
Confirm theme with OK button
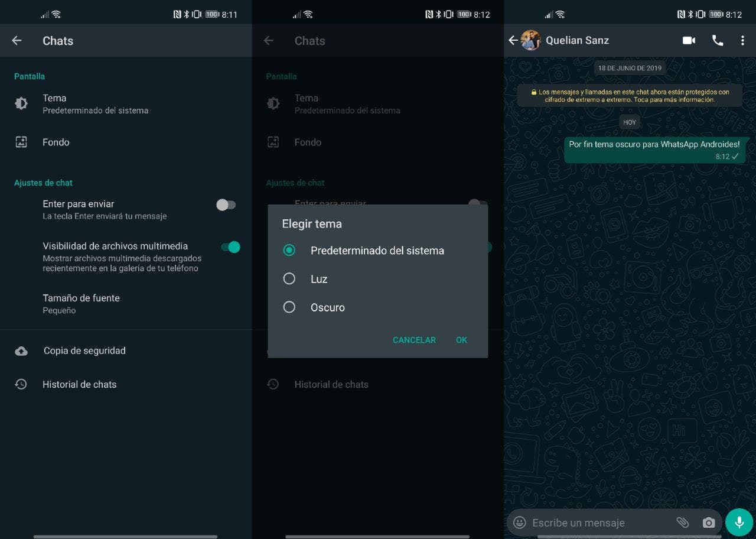461,340
